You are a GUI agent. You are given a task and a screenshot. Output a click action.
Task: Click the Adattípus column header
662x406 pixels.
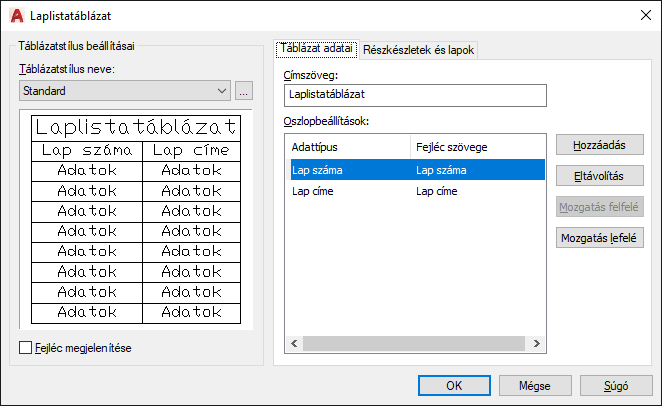pyautogui.click(x=346, y=147)
